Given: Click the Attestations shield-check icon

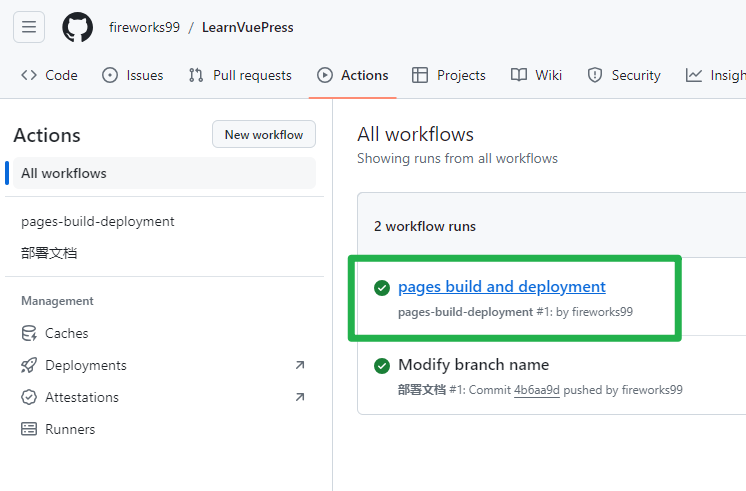Looking at the screenshot, I should coord(29,397).
